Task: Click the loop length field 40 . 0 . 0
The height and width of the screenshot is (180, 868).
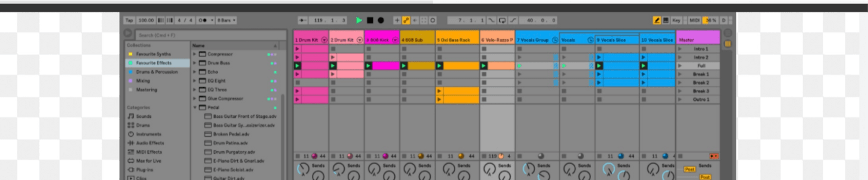Action: click(538, 20)
